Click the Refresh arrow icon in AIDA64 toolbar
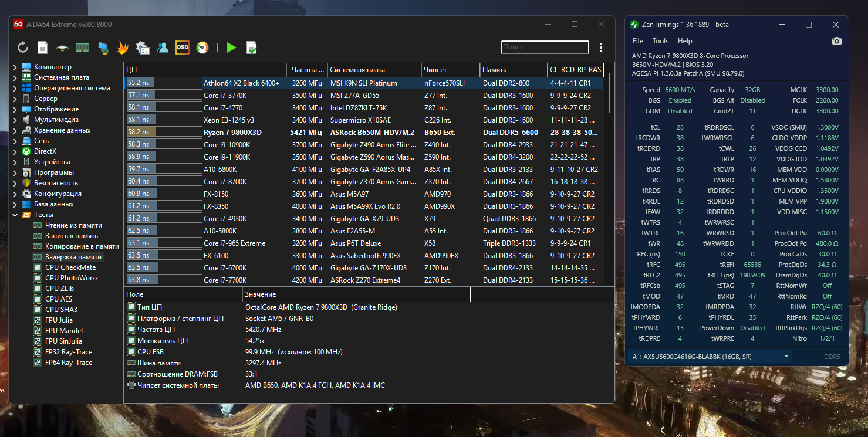Image resolution: width=868 pixels, height=437 pixels. 23,48
